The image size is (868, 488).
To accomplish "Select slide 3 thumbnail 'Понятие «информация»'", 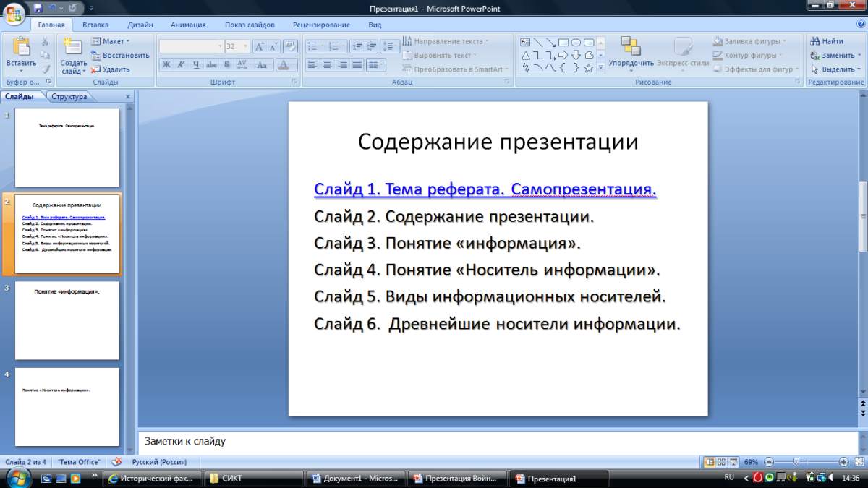I will click(67, 320).
